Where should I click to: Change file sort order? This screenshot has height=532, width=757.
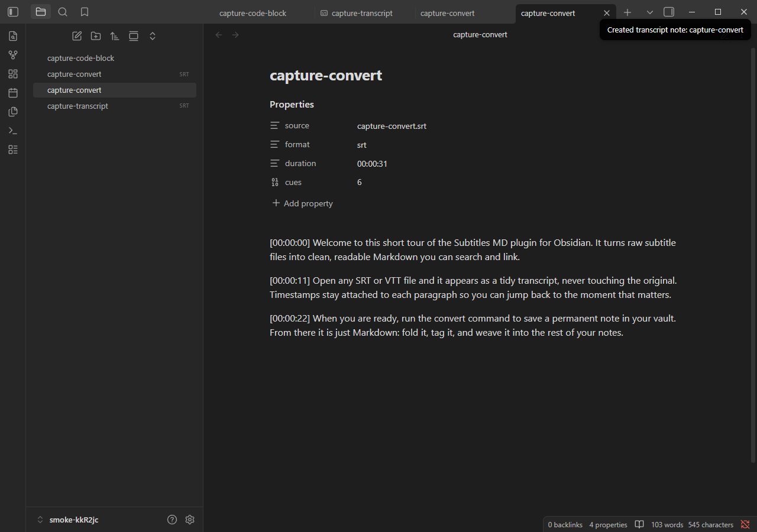click(x=115, y=36)
